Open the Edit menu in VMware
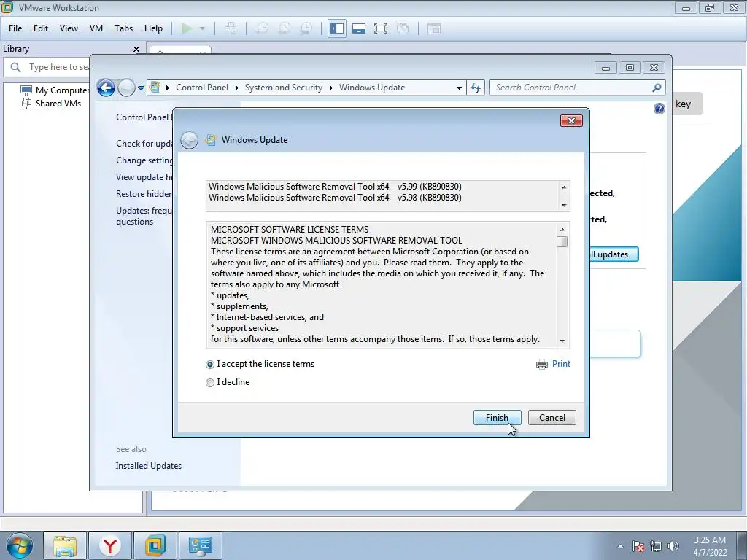The image size is (747, 560). 41,28
